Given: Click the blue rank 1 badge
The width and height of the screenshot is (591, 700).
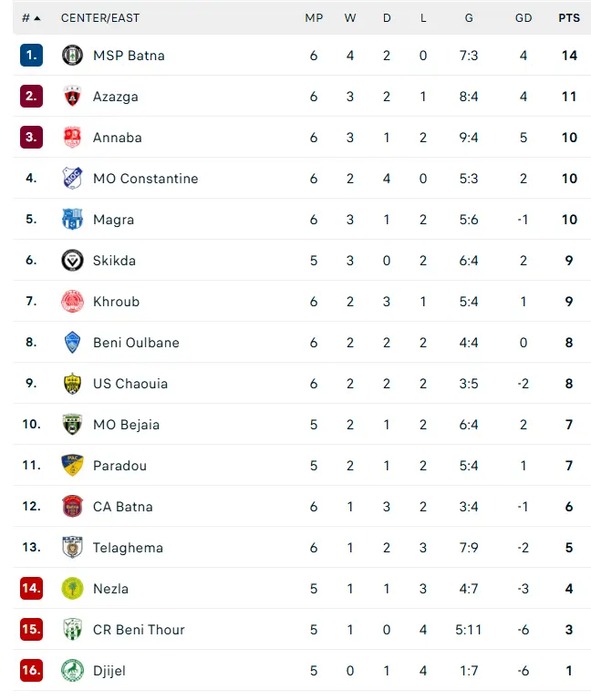Looking at the screenshot, I should pos(31,56).
